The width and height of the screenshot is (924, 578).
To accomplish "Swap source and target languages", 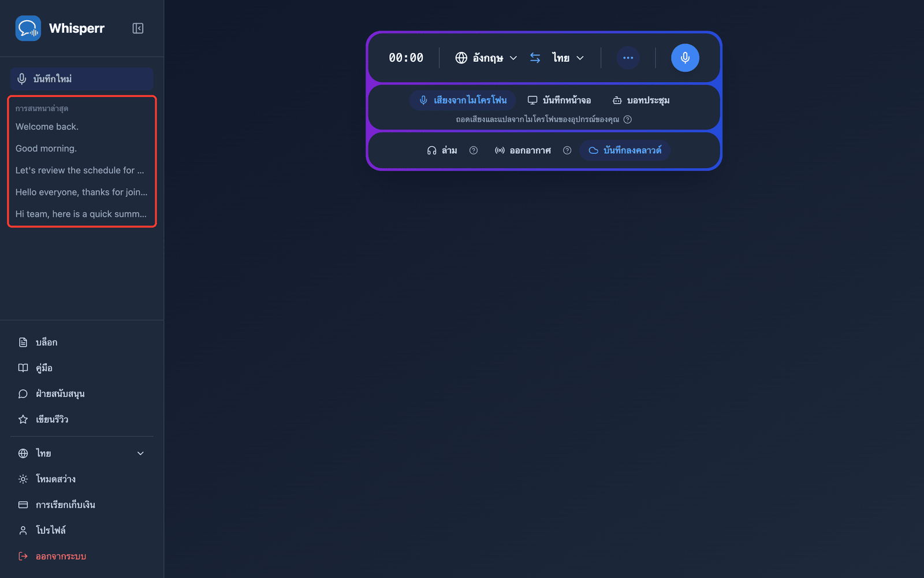I will pyautogui.click(x=535, y=58).
